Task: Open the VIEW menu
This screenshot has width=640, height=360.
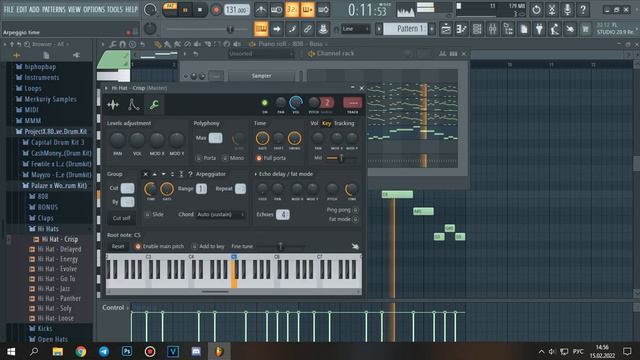Action: point(74,9)
